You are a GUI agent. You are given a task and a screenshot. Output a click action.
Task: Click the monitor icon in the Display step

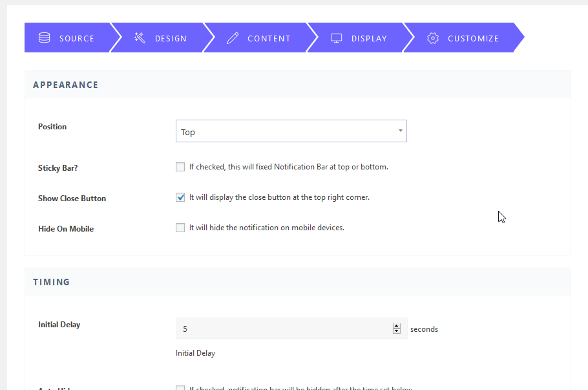[x=336, y=38]
